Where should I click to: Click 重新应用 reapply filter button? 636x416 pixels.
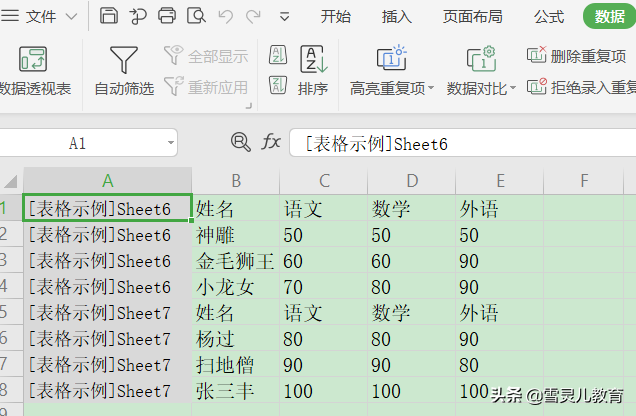tap(206, 87)
